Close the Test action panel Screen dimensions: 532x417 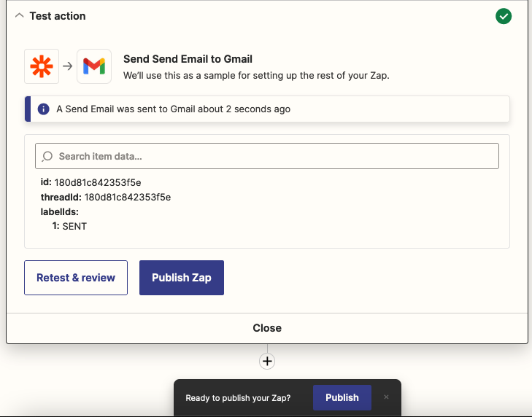[x=267, y=328]
